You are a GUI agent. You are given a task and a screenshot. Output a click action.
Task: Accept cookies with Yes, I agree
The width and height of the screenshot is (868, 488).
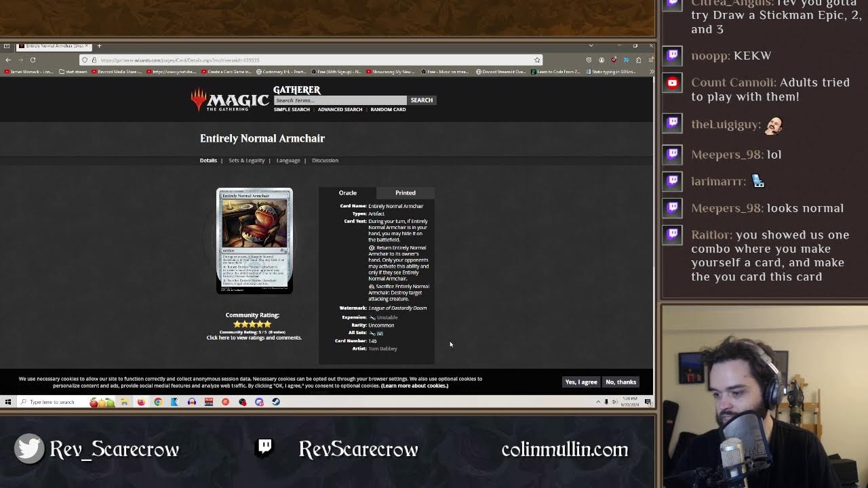[581, 382]
